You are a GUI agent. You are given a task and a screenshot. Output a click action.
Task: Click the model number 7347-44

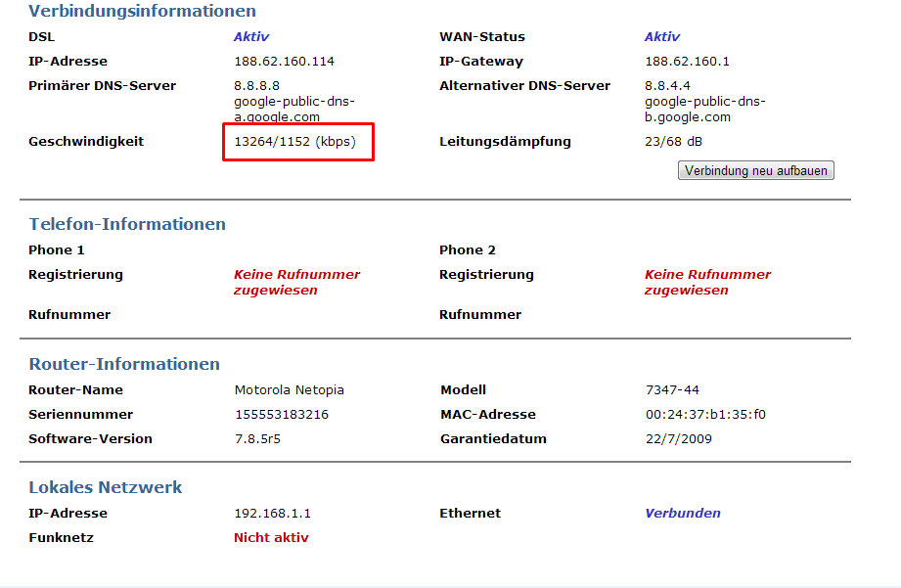[x=672, y=390]
